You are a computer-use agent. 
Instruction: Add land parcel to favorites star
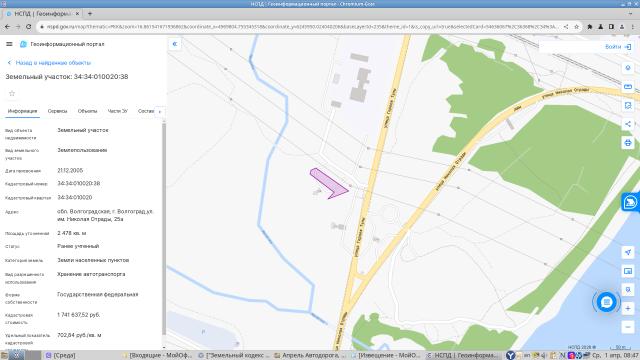[12, 93]
